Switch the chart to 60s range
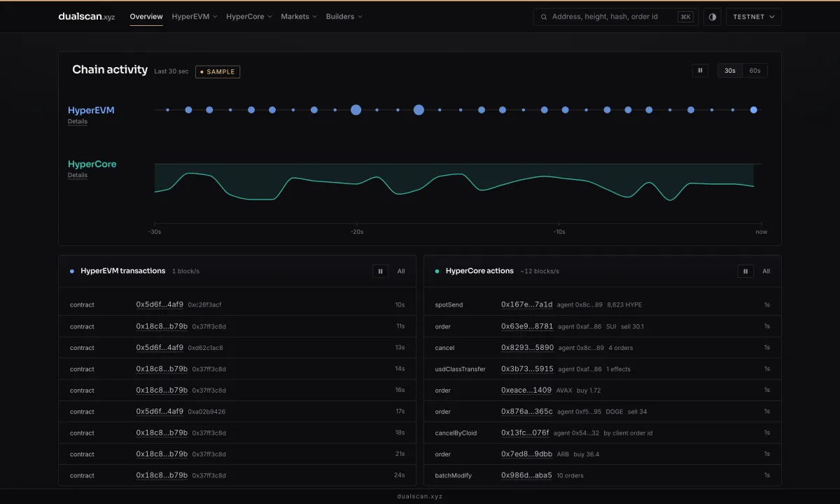Image resolution: width=840 pixels, height=504 pixels. point(755,71)
